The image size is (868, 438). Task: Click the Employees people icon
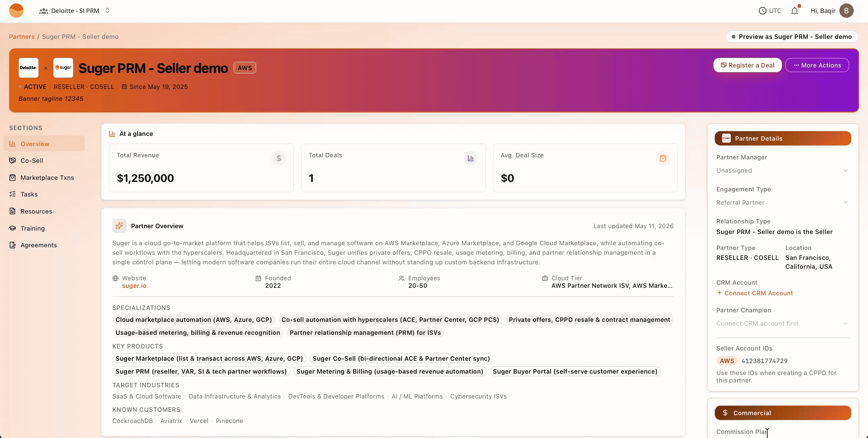pos(401,278)
